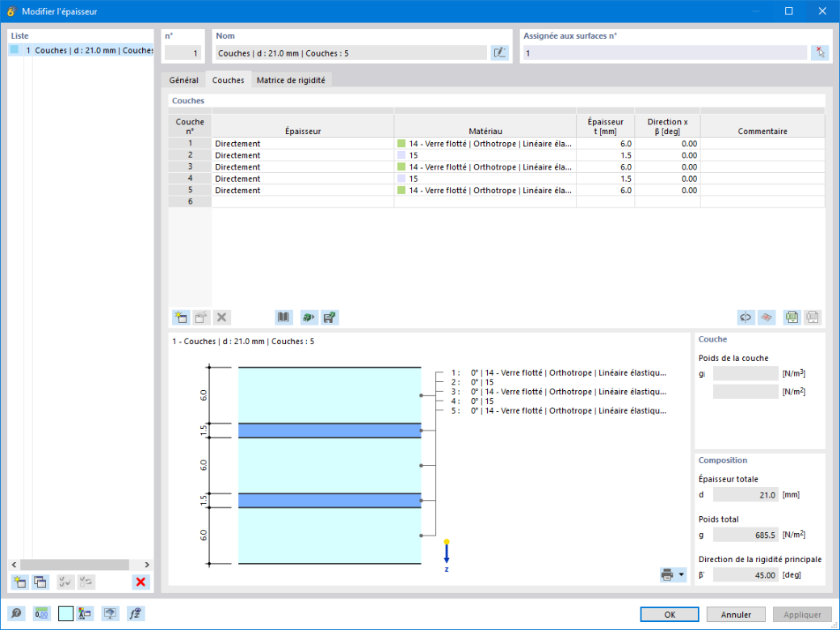Click the export table to Excel icon
This screenshot has width=840, height=630.
coord(792,317)
